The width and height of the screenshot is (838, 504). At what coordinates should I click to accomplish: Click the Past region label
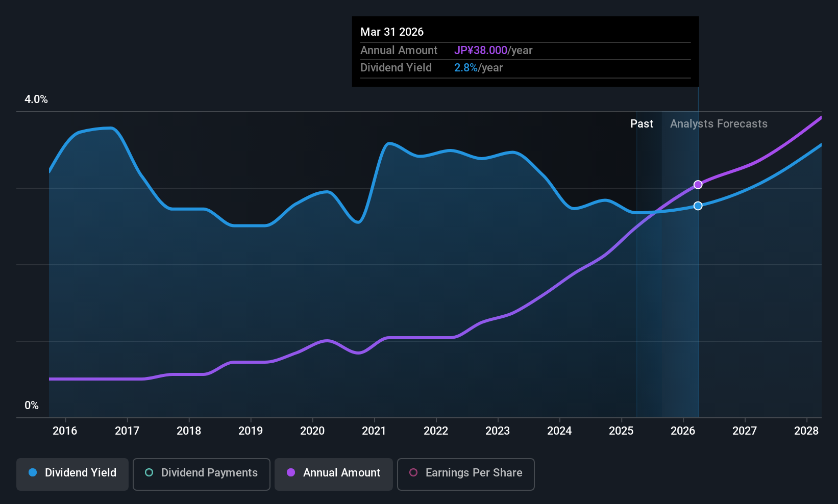click(642, 124)
